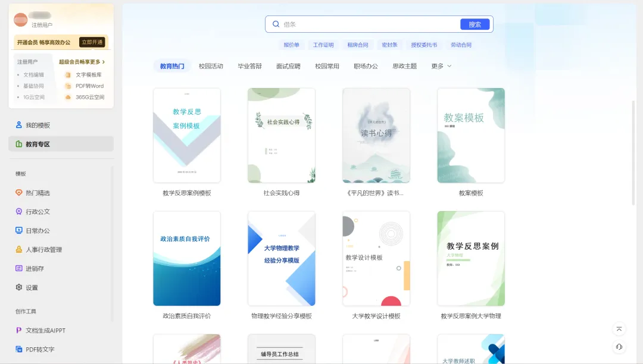Click the PDF转Word icon
The height and width of the screenshot is (364, 643).
(68, 86)
